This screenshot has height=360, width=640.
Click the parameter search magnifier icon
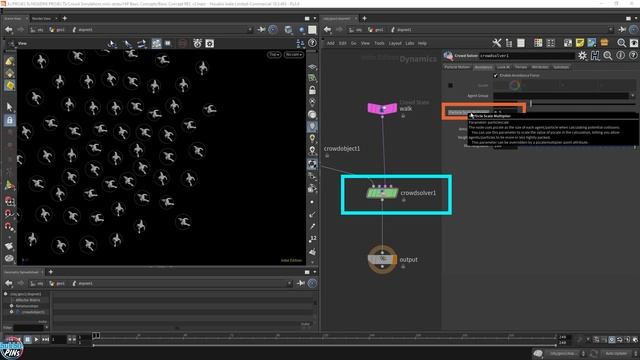pyautogui.click(x=608, y=56)
